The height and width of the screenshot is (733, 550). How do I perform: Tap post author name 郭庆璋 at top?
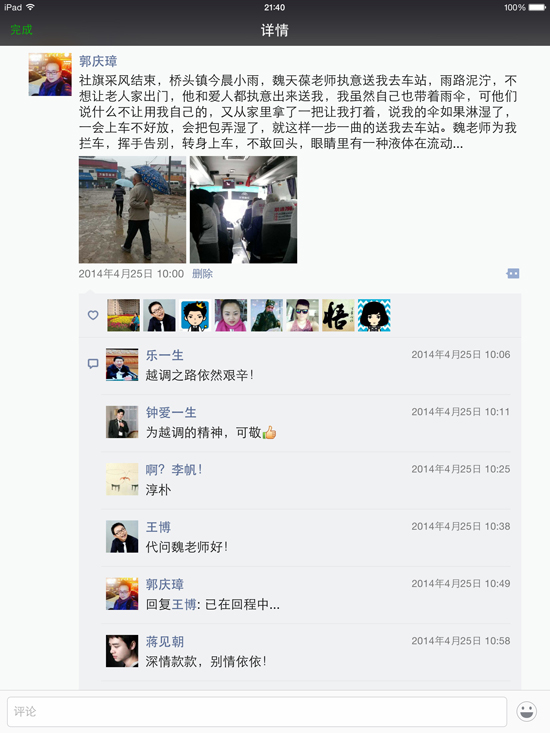tap(98, 61)
